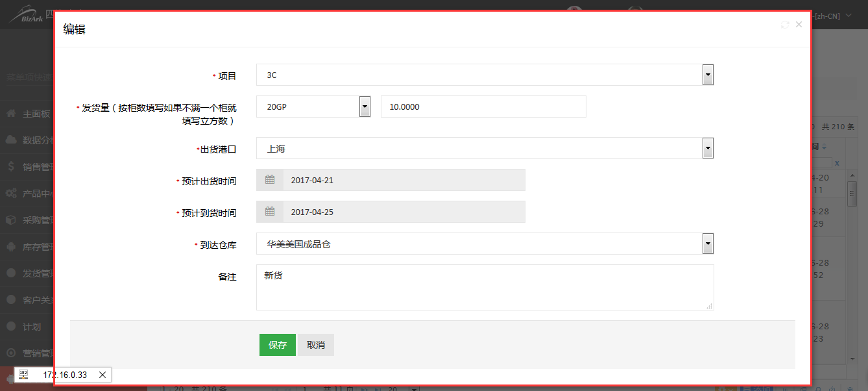Click the 发货管理 sidebar icon
Screen dimensions: 868x391
coord(11,273)
